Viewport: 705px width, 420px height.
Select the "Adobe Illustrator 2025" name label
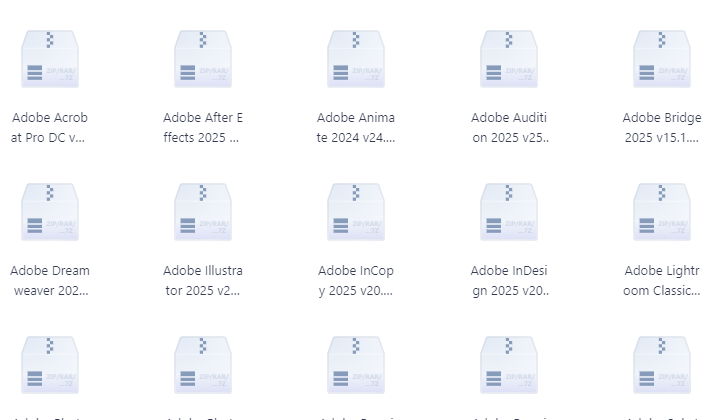point(203,281)
